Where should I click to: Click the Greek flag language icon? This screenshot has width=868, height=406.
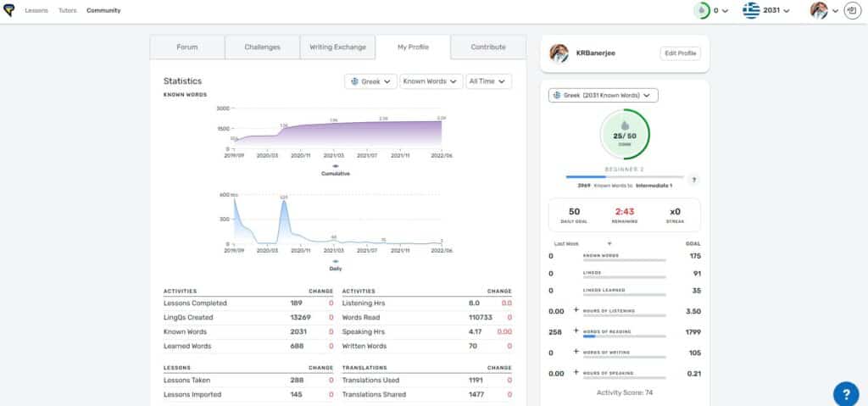click(x=751, y=10)
